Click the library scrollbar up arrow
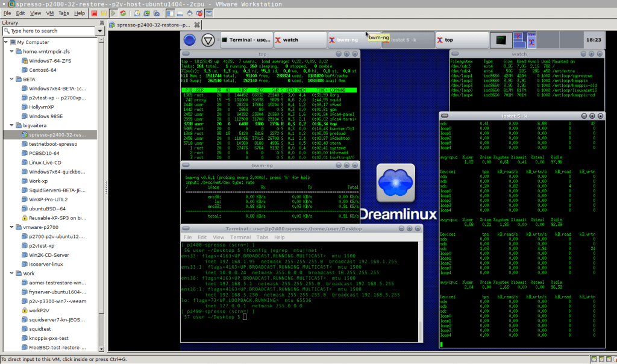Viewport: 617px width, 364px height. click(101, 40)
